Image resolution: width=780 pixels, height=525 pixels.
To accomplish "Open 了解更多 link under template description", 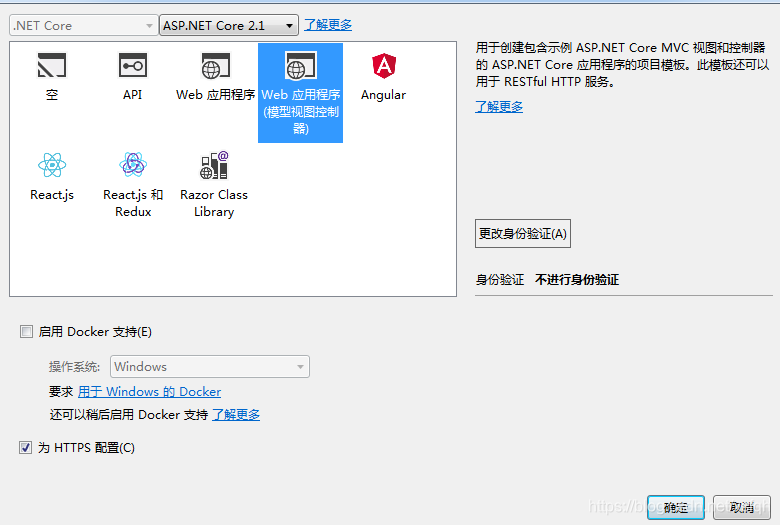I will pyautogui.click(x=499, y=106).
